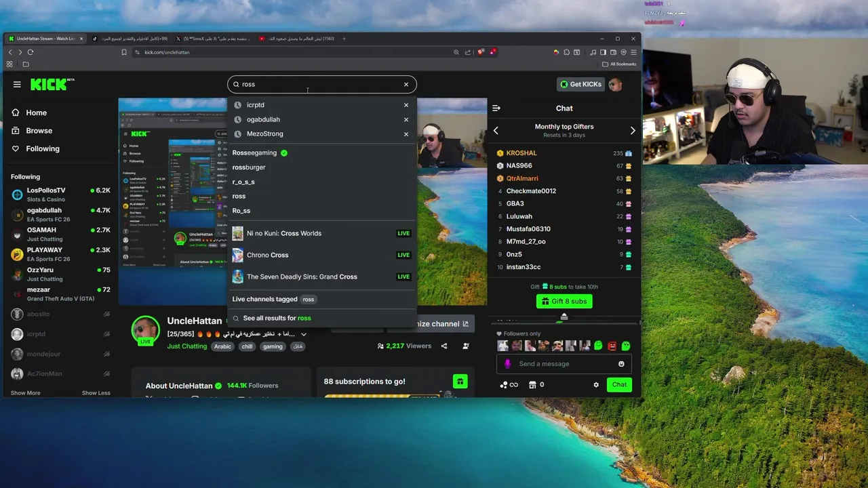Go to next leaderboard with right arrow

point(633,130)
